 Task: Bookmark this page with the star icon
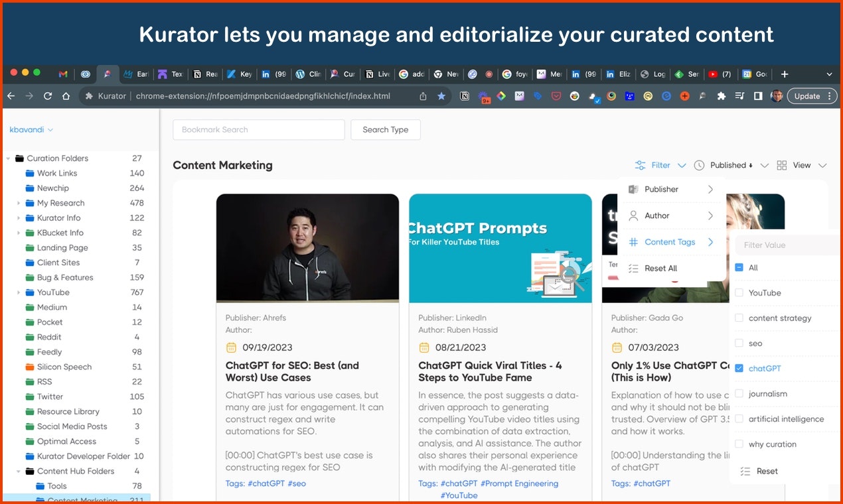441,96
